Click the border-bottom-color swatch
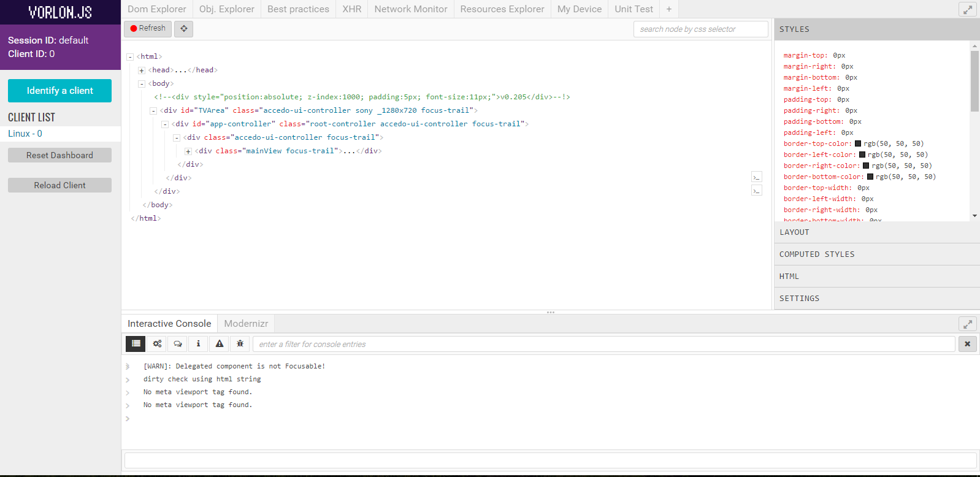This screenshot has width=980, height=477. 870,177
